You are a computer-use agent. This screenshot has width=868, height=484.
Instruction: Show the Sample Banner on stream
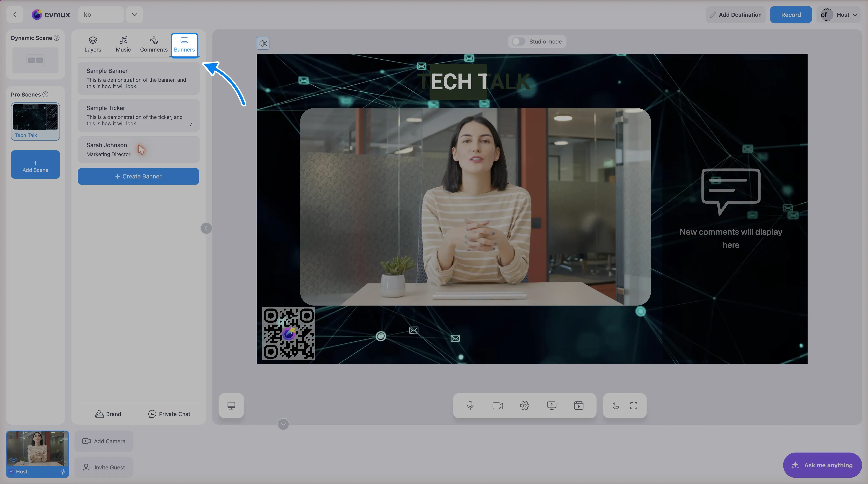(x=138, y=78)
